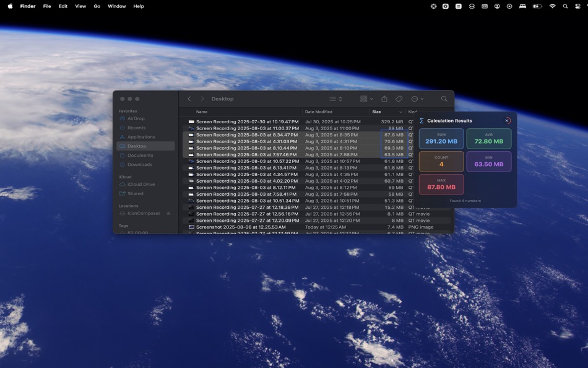Open Spotlight search in menu bar
The width and height of the screenshot is (588, 368).
point(565,6)
